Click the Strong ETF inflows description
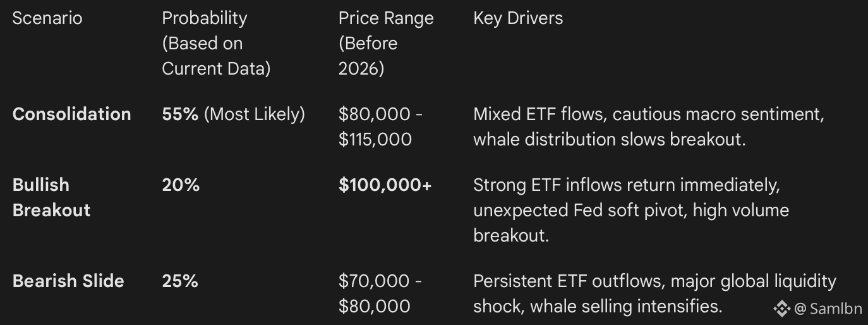Screen dimensions: 868x325 click(630, 210)
